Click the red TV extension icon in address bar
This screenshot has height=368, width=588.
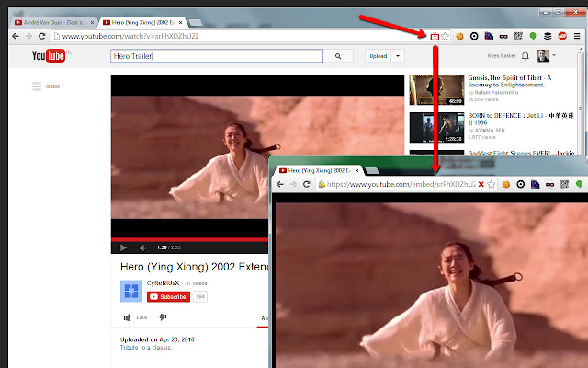(435, 37)
